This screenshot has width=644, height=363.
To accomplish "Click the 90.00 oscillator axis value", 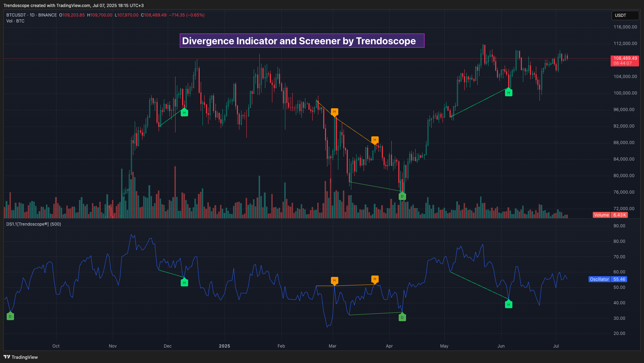I will (619, 226).
